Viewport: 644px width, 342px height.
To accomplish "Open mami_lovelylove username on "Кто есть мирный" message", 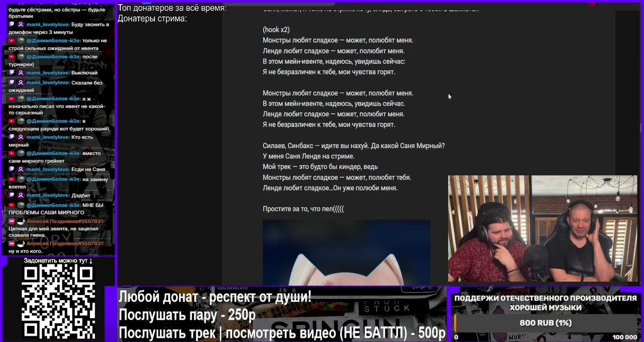I will [x=48, y=137].
